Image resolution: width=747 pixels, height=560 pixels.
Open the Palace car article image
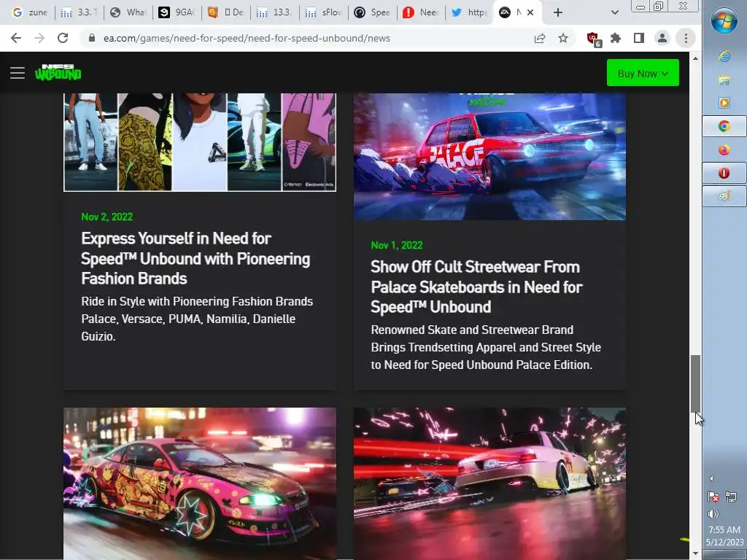click(x=489, y=157)
